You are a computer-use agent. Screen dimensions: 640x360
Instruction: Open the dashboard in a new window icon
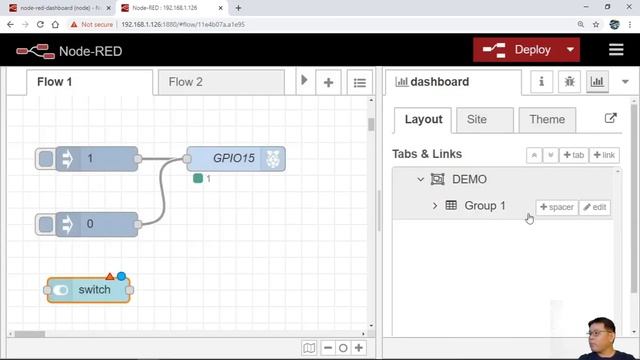pos(610,118)
